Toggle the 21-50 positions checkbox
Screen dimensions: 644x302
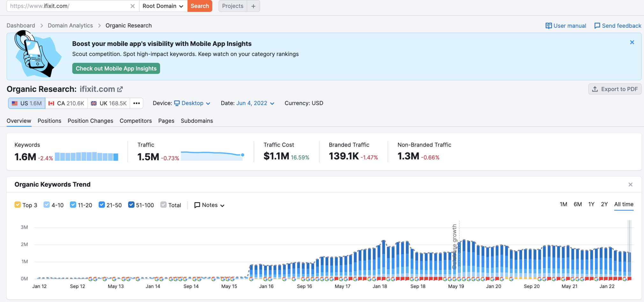(x=102, y=205)
